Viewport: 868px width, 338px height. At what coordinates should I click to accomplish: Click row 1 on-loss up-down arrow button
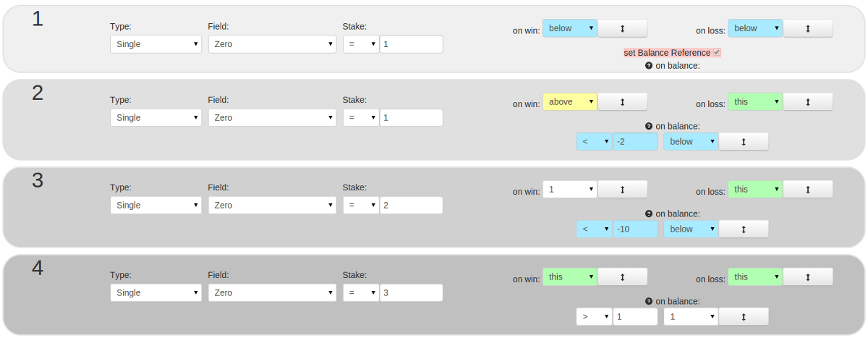[808, 28]
